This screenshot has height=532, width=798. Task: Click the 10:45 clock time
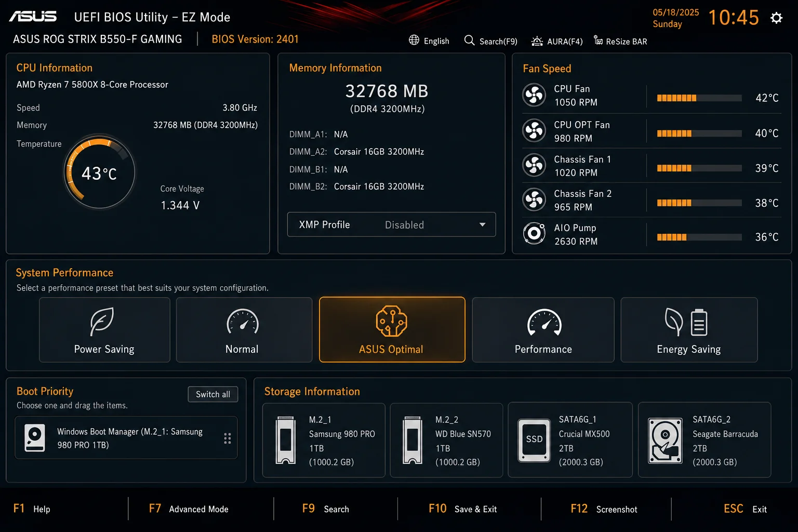734,18
